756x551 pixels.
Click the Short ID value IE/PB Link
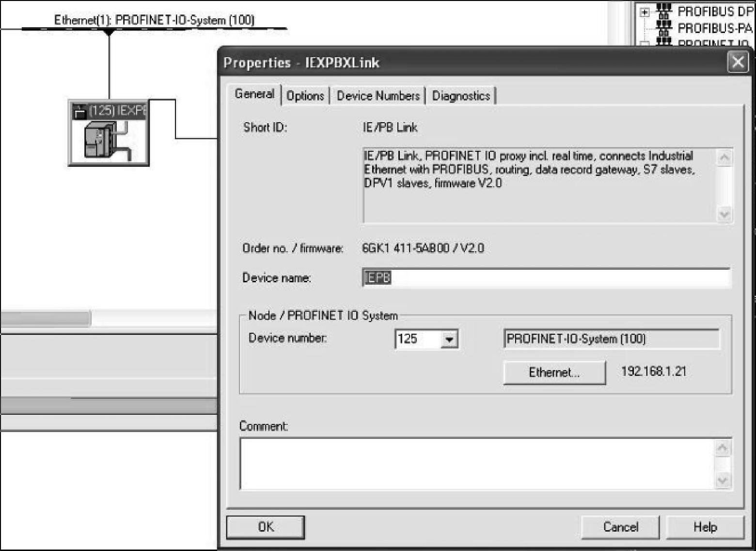coord(390,128)
